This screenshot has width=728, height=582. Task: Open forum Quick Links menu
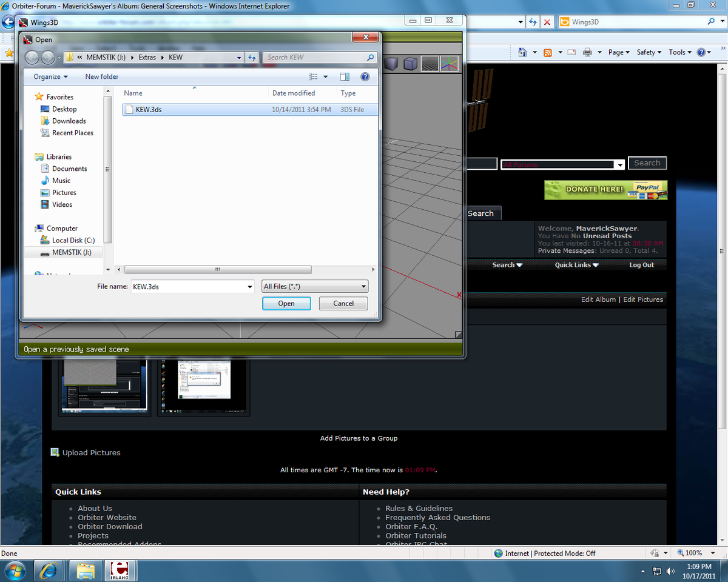(576, 265)
